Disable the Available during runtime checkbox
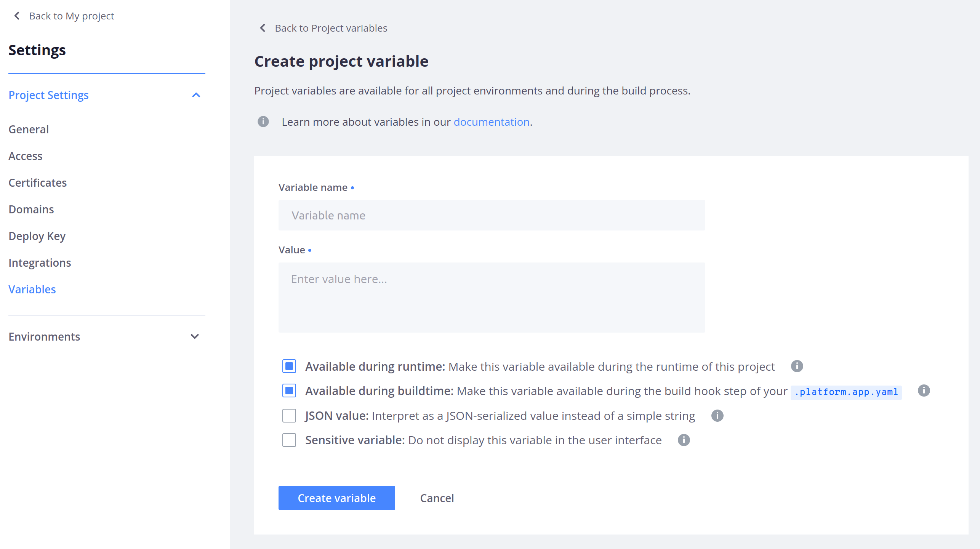Screen dimensions: 980x549 [x=289, y=366]
